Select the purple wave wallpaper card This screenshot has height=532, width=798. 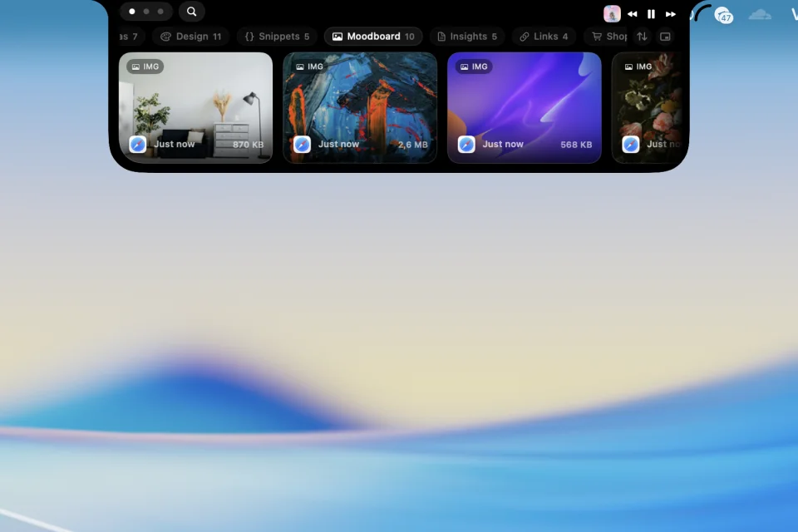click(525, 107)
